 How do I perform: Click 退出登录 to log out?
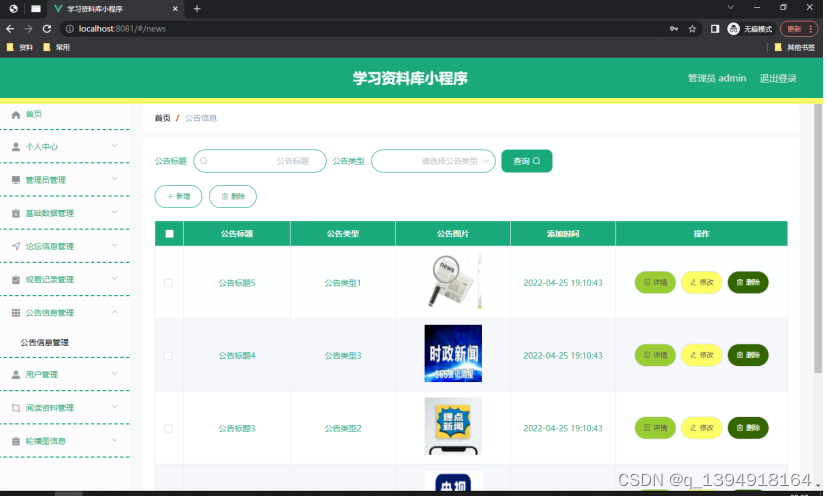[x=778, y=79]
